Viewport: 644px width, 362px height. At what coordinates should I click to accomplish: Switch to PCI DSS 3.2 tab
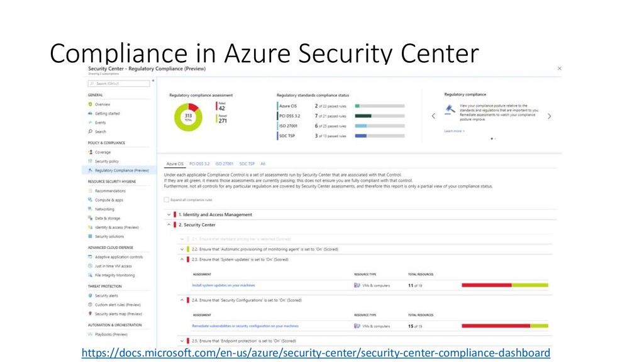[x=199, y=163]
